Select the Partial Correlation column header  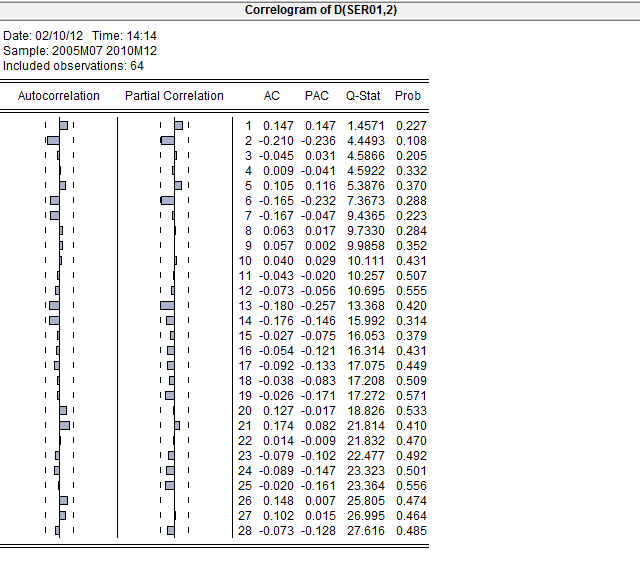pos(174,96)
